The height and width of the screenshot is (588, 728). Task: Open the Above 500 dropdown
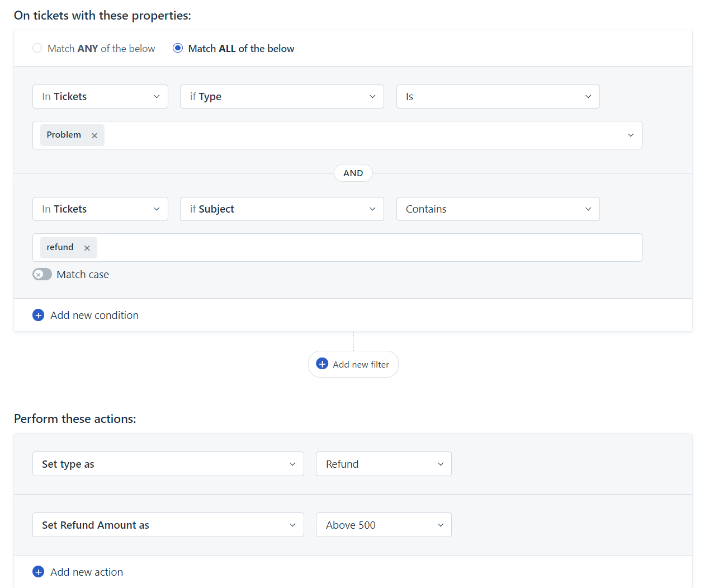coord(384,525)
